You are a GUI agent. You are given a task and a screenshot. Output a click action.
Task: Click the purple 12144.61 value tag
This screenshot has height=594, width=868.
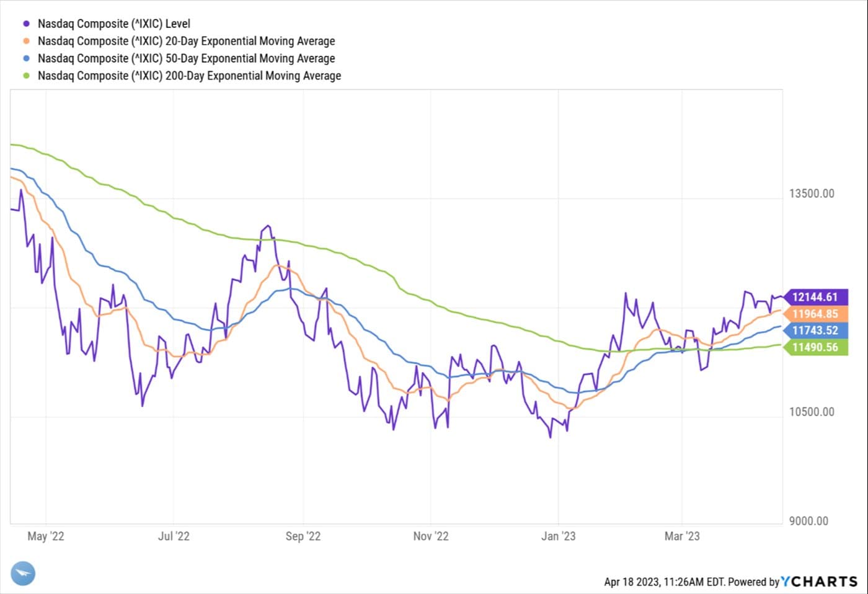(x=815, y=297)
